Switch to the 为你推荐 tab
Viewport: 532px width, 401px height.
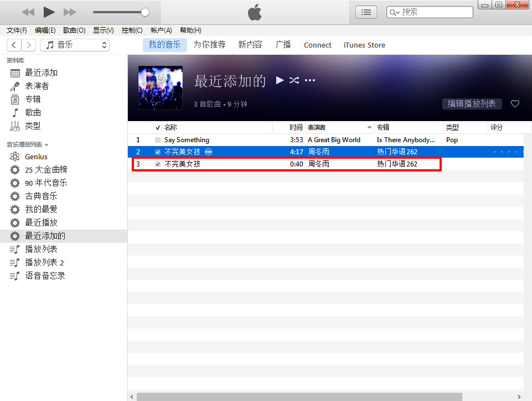tap(209, 45)
